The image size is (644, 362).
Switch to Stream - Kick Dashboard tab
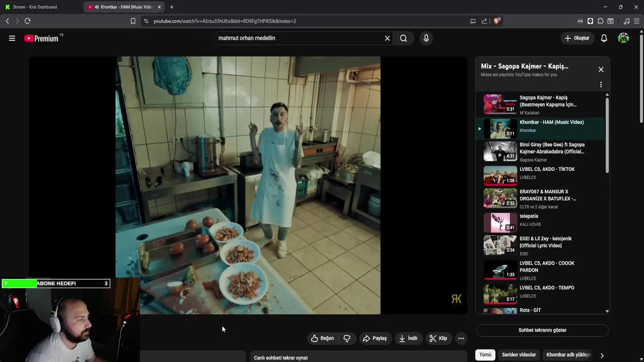[41, 7]
